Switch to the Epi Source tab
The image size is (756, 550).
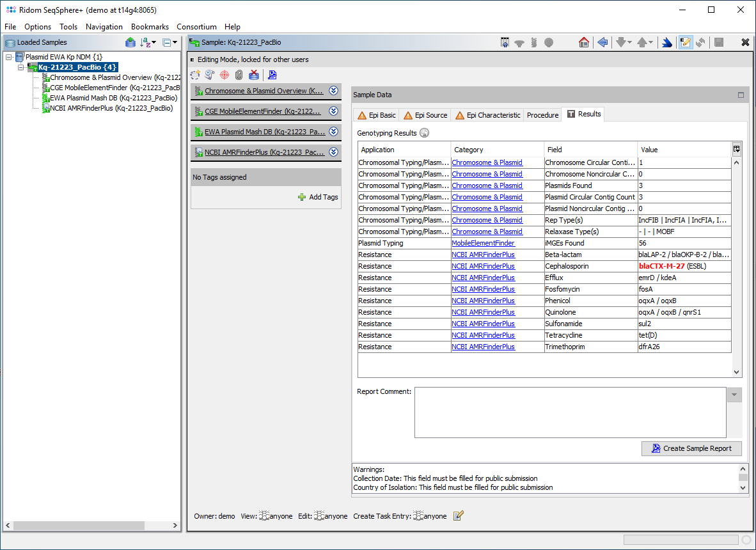click(x=425, y=115)
